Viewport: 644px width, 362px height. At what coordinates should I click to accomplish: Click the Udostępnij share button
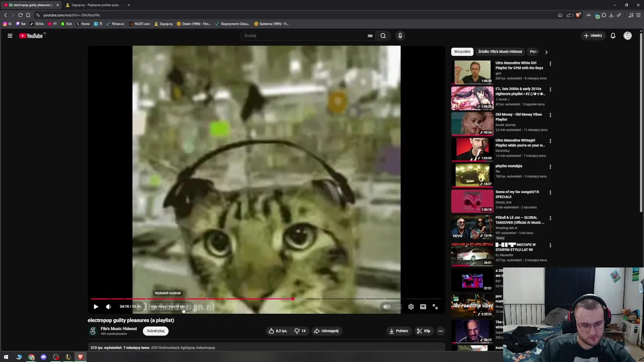[326, 331]
